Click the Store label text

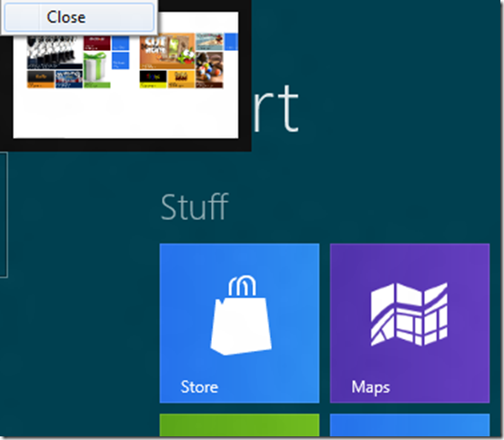click(199, 386)
